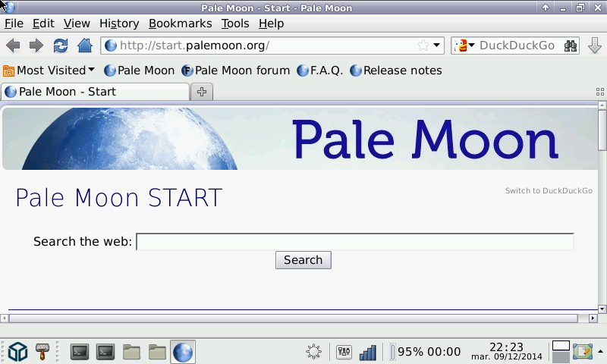Open the Downloads arrow button
Viewport: 607px width, 364px height.
[594, 45]
